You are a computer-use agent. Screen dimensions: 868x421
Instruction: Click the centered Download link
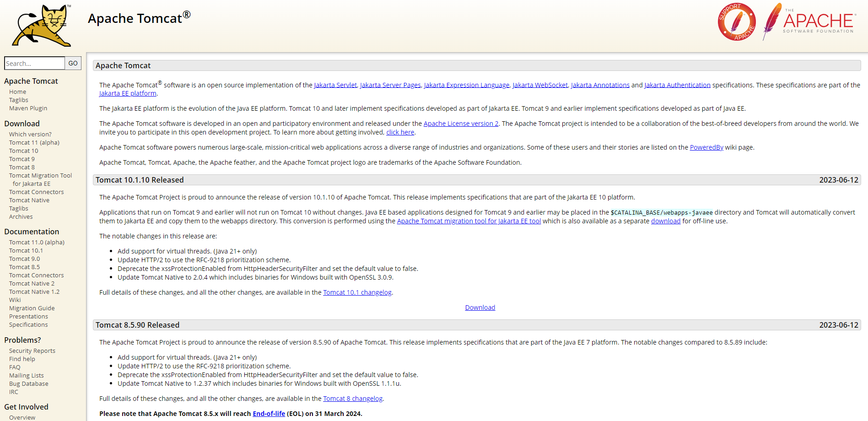[x=480, y=308]
